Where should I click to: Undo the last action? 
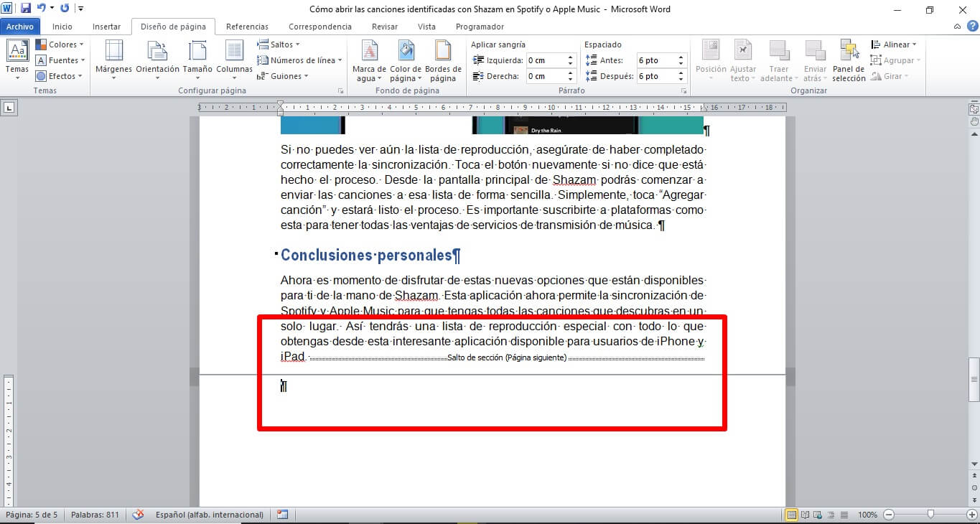42,9
